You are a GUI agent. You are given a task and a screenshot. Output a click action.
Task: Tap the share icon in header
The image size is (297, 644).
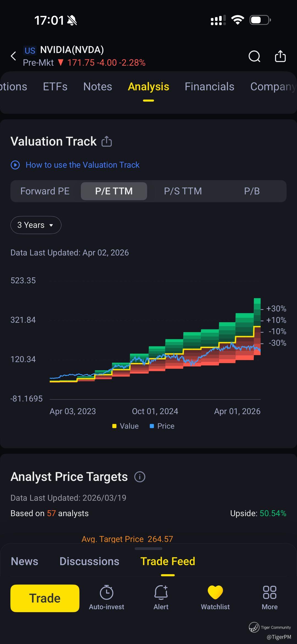pos(280,56)
